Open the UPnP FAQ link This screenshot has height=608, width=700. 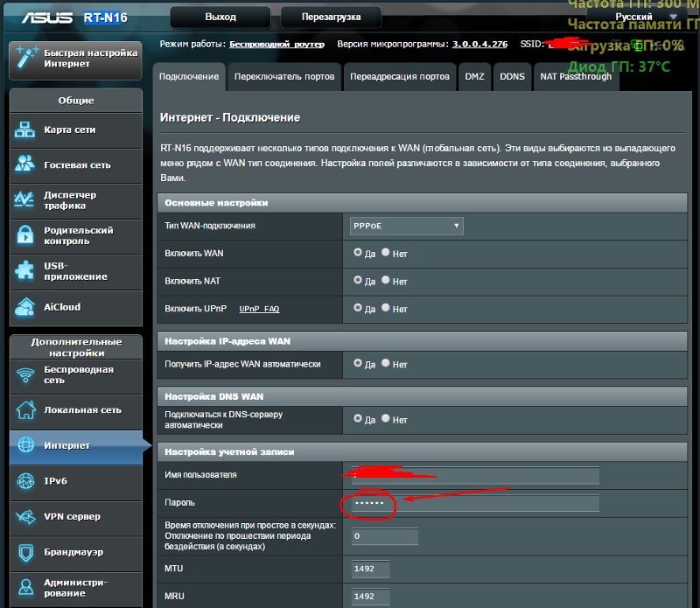point(259,309)
